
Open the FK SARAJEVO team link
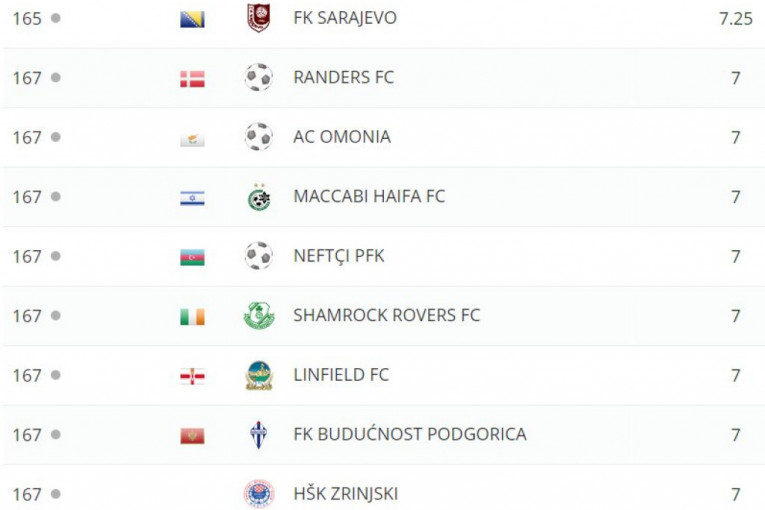point(345,18)
